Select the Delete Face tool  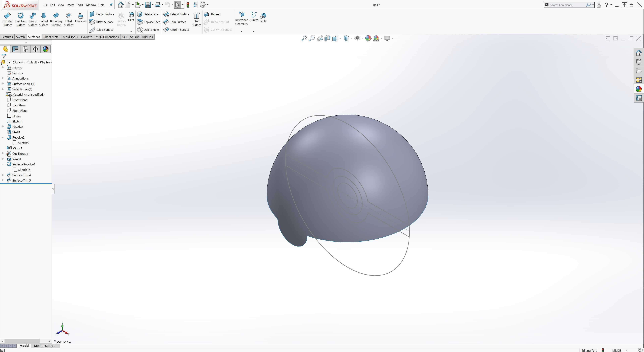148,14
